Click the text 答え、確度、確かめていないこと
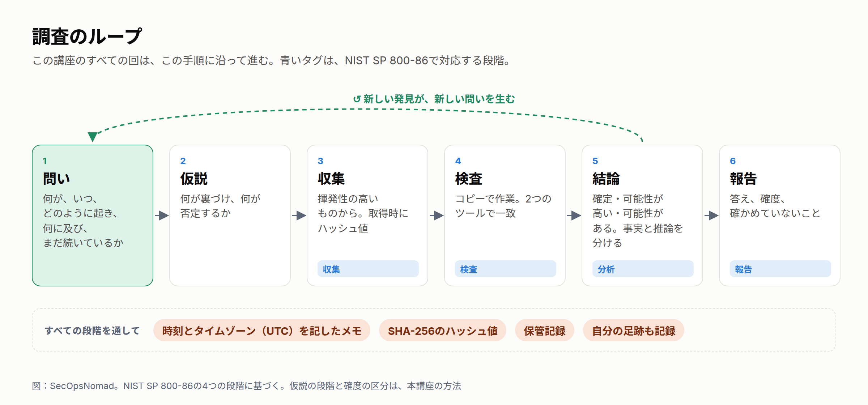This screenshot has width=868, height=405. click(775, 206)
